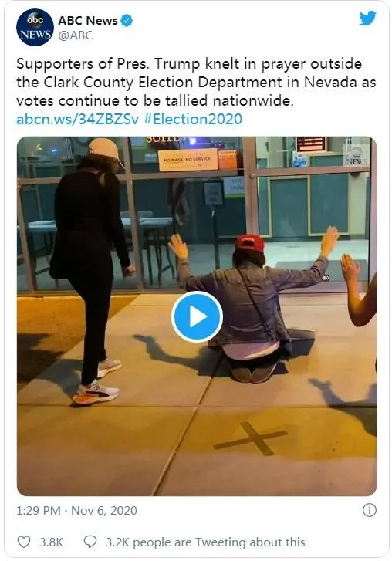The height and width of the screenshot is (561, 392).
Task: View 3.2K people Tweeting about this
Action: click(x=205, y=542)
